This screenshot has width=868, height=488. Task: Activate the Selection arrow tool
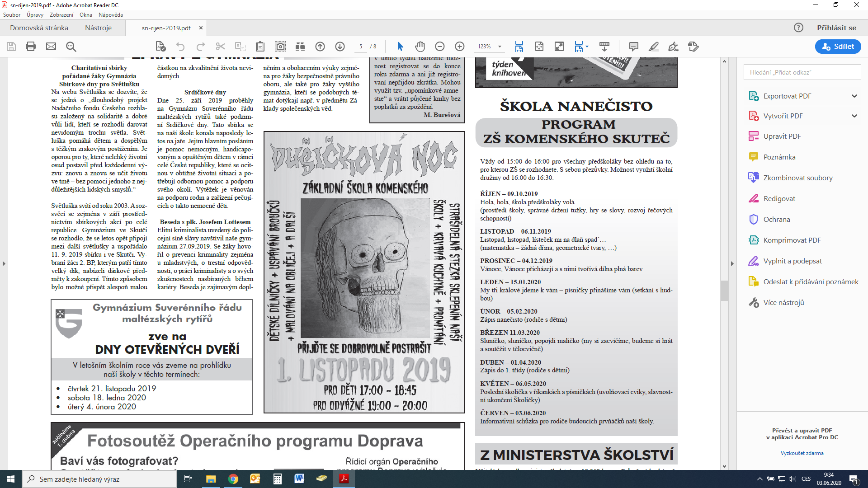(400, 47)
